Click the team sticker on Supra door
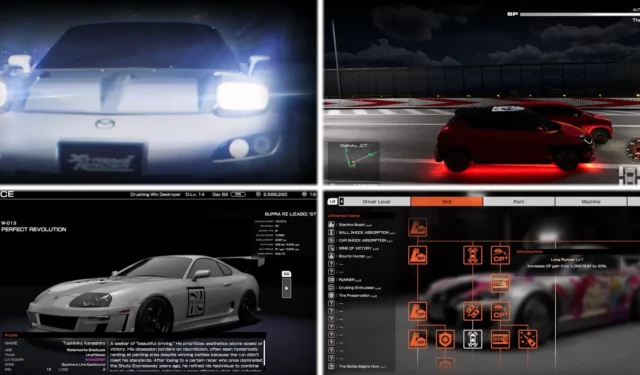The width and height of the screenshot is (640, 375). tap(196, 302)
